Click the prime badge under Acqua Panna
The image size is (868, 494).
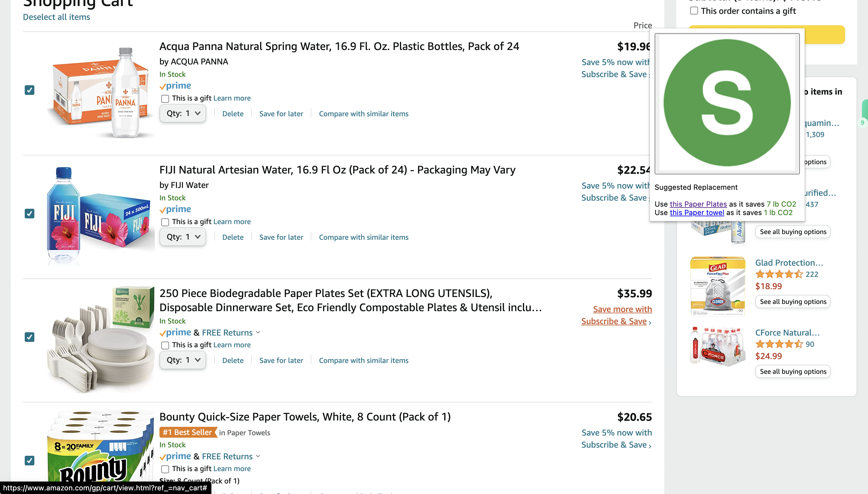(x=175, y=86)
